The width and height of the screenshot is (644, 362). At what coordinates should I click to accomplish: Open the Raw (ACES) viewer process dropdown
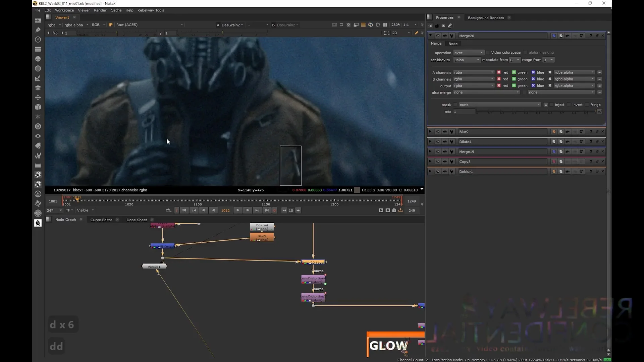149,25
